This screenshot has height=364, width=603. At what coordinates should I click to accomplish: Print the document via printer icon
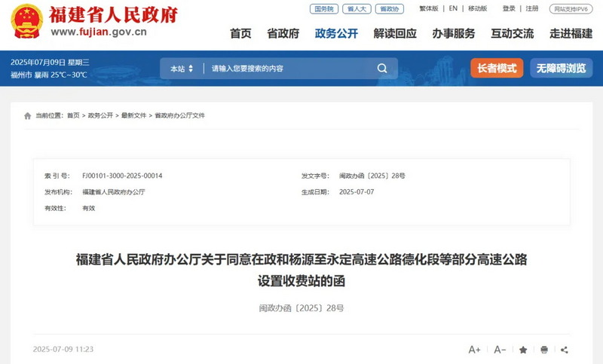tap(544, 350)
